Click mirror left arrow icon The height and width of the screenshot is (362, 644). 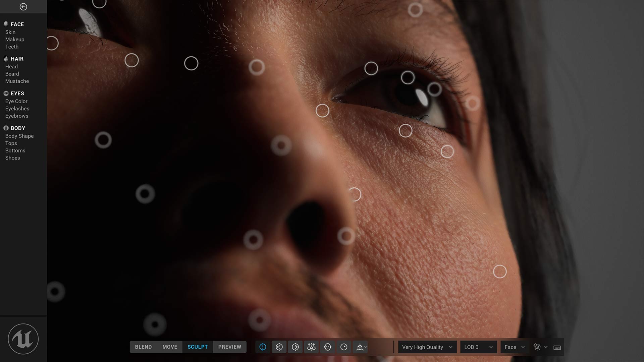pos(279,347)
